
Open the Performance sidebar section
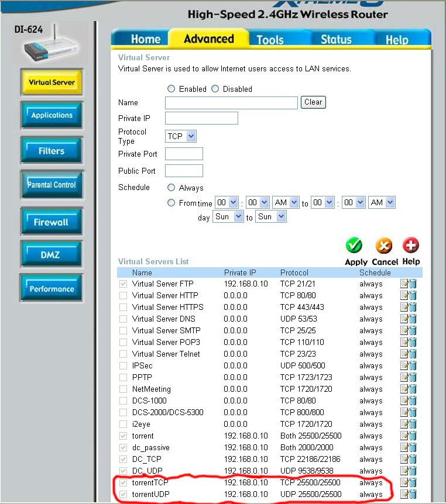click(52, 288)
